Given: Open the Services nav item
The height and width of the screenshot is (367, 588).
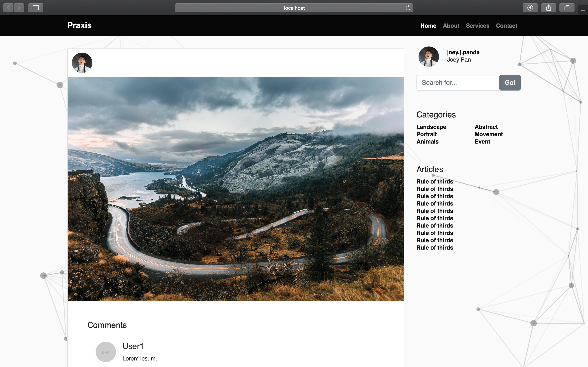Looking at the screenshot, I should (x=478, y=26).
